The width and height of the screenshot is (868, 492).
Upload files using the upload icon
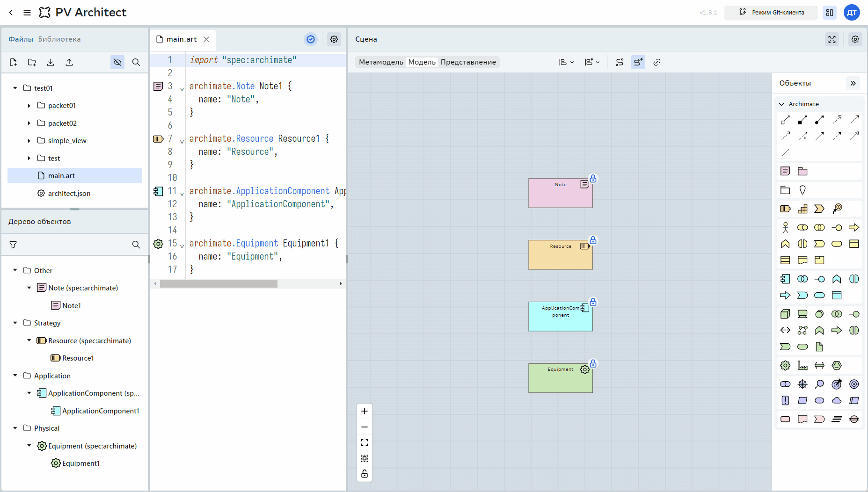click(x=69, y=62)
